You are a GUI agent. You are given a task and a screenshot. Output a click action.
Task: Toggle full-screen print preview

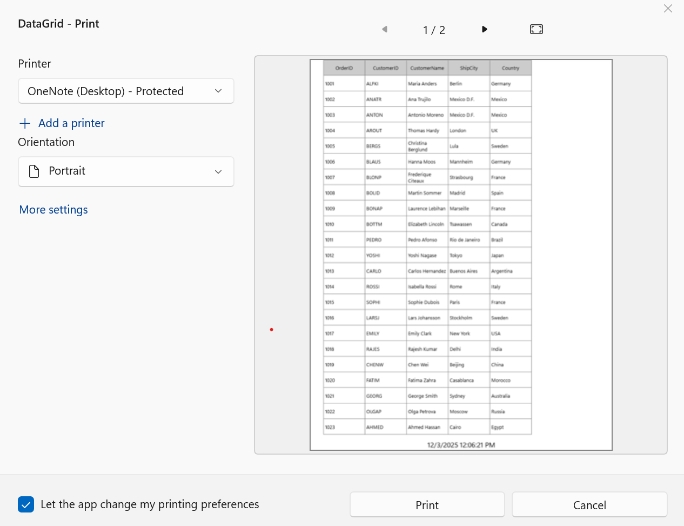point(536,29)
